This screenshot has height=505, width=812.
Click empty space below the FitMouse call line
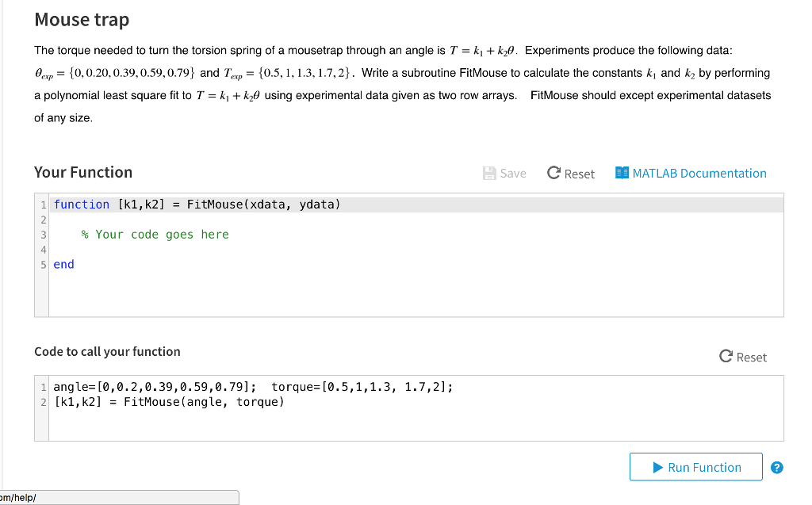(x=396, y=426)
